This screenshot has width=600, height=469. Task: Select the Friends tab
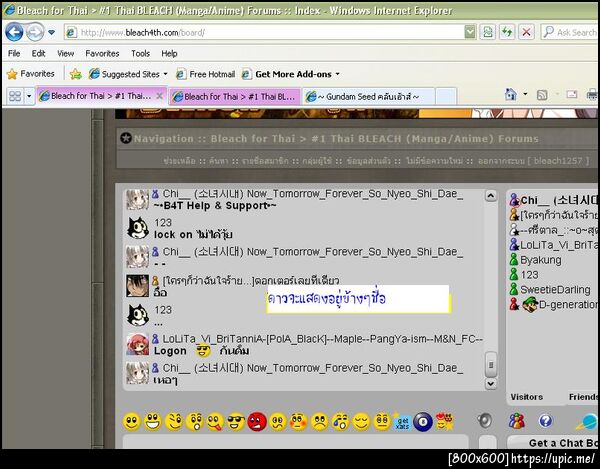click(583, 397)
